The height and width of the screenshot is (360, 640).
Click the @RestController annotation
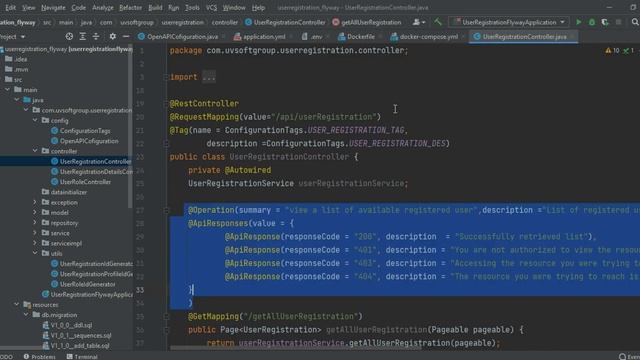click(x=204, y=104)
